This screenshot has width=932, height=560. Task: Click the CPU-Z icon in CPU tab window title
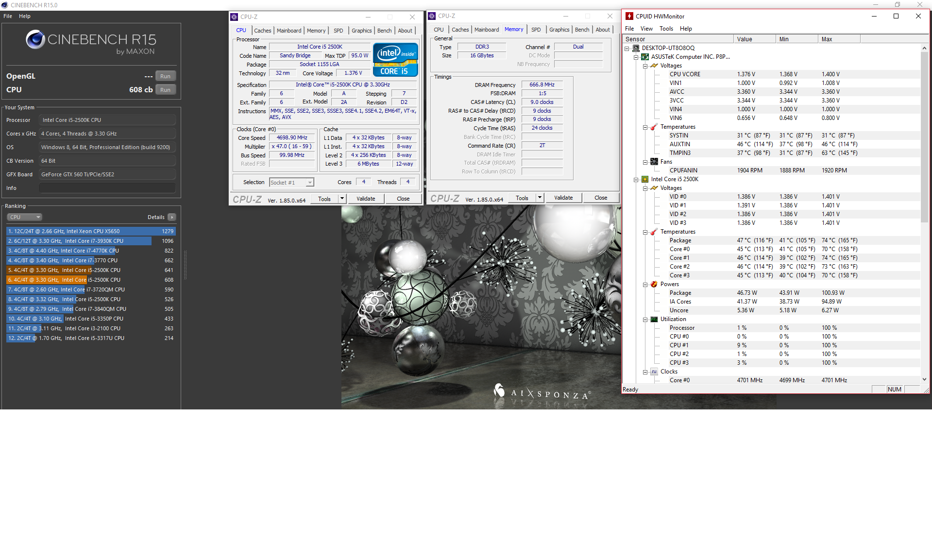(234, 17)
